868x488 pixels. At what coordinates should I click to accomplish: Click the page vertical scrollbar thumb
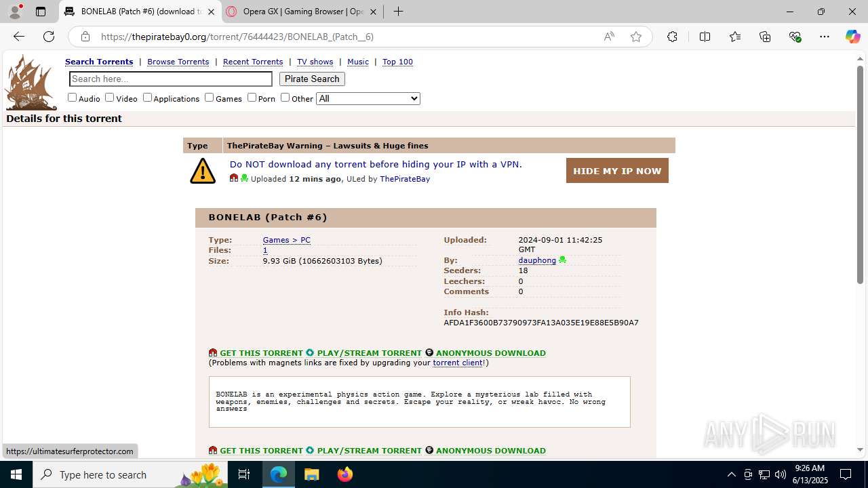pos(860,174)
